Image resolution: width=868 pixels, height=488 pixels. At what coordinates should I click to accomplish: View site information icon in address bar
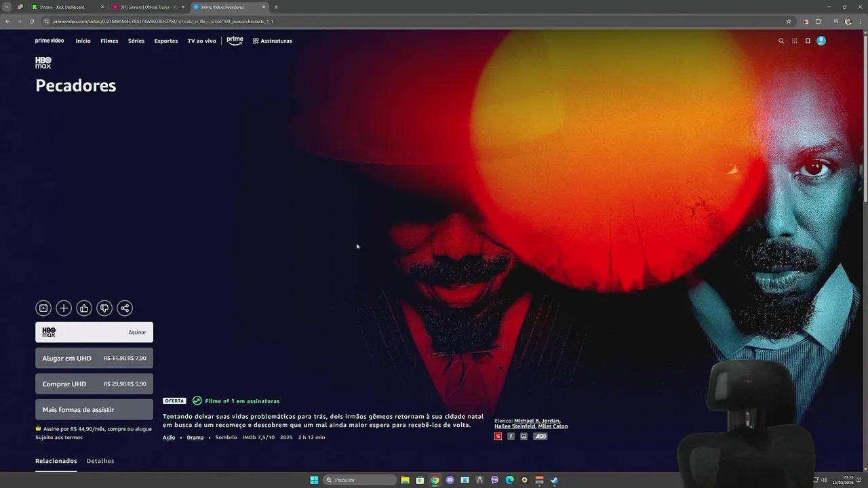point(46,21)
